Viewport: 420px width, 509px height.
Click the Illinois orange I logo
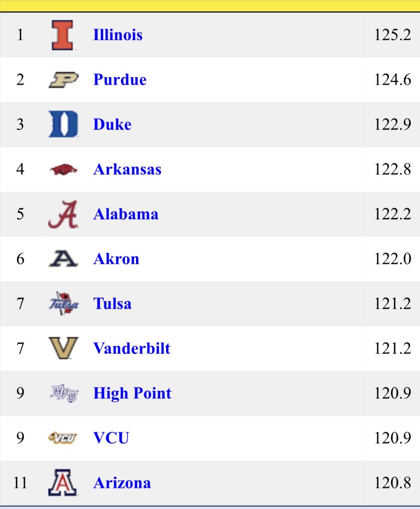[62, 35]
